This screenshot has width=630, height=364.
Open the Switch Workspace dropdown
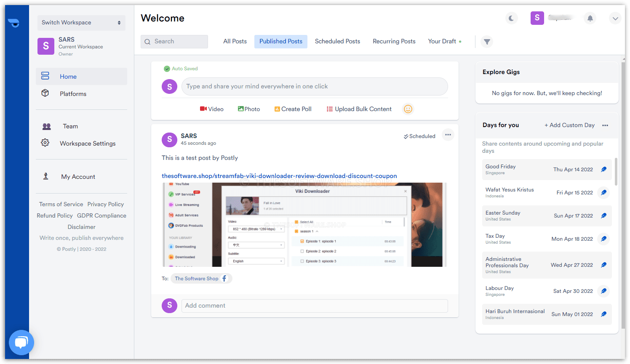coord(81,23)
